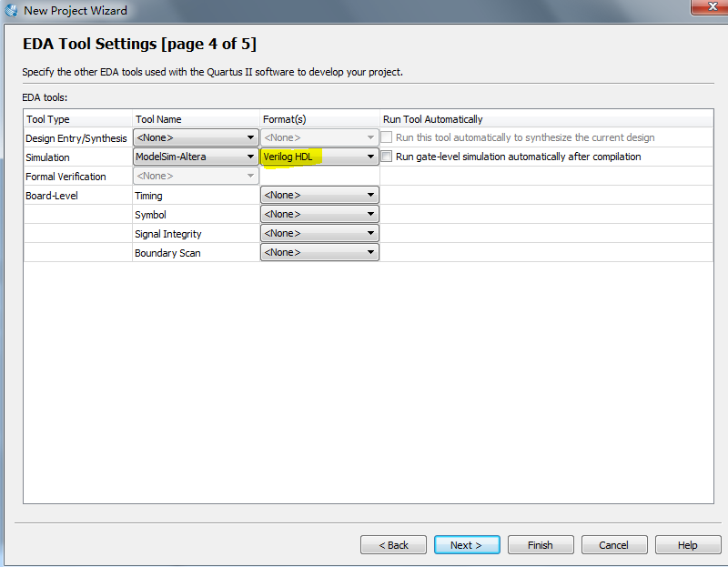728x567 pixels.
Task: Click the New Project Wizard title icon
Action: point(11,10)
